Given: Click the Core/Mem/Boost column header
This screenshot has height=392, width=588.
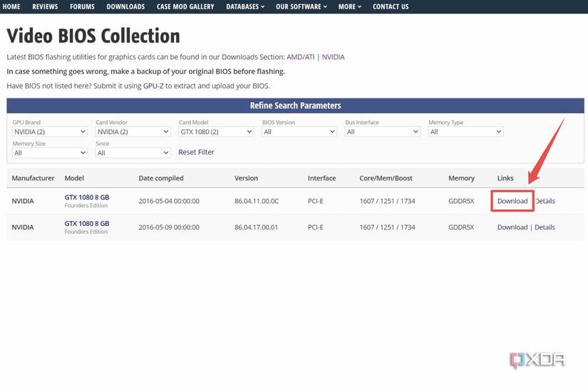Looking at the screenshot, I should coord(386,178).
